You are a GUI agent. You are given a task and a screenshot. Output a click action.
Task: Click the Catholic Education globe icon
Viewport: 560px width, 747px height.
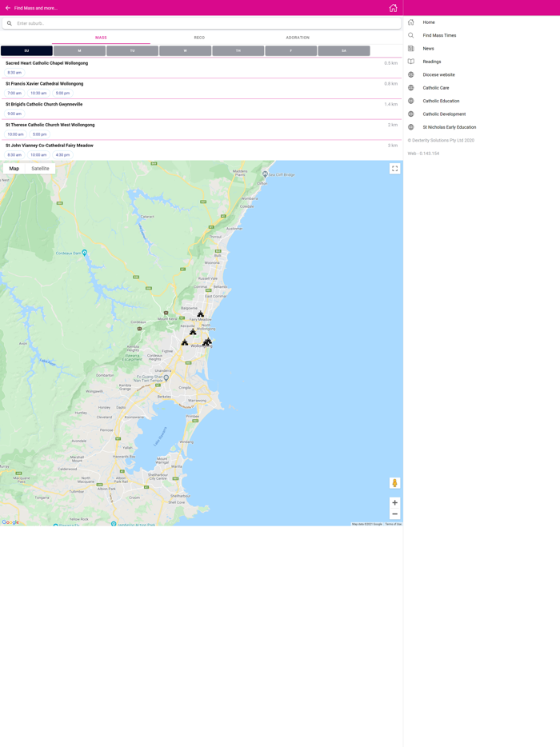pos(411,101)
